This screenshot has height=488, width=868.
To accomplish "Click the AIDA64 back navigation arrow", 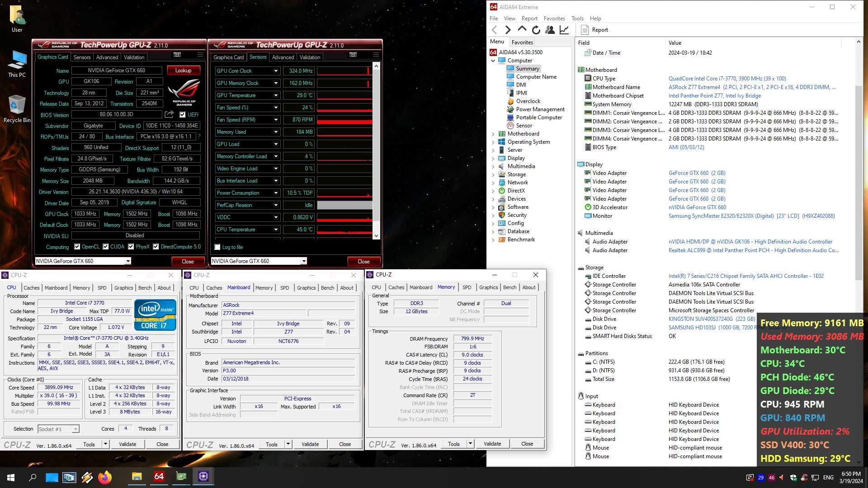I will click(495, 30).
